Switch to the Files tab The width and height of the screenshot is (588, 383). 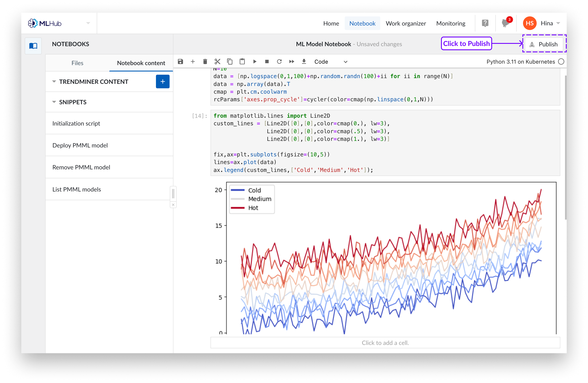click(x=77, y=63)
